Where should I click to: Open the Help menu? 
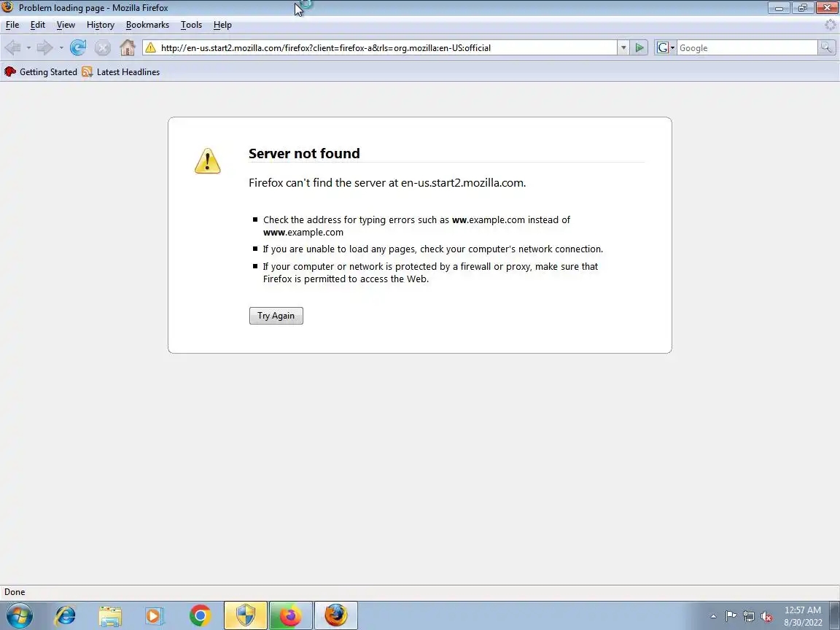point(222,25)
